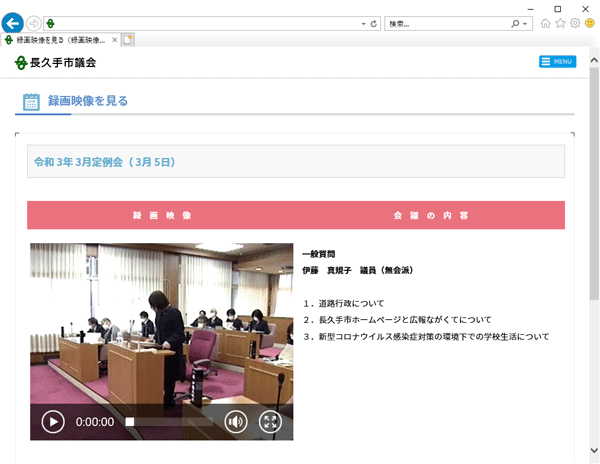Click the 長久手市議会 logo
The height and width of the screenshot is (464, 600).
point(56,62)
